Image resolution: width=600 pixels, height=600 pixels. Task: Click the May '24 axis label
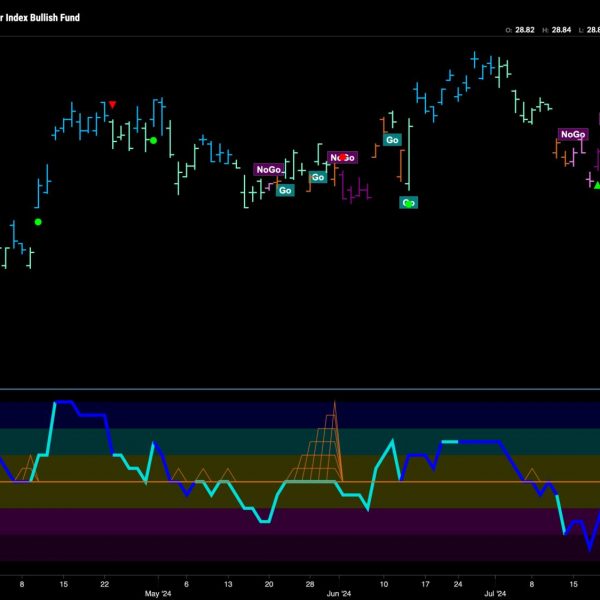(x=158, y=593)
